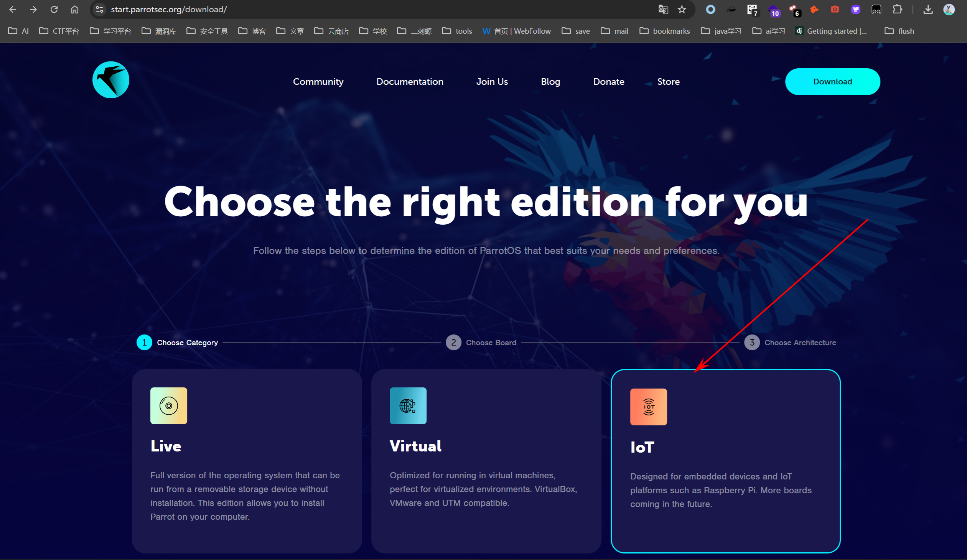Click the purple extension icon
Image resolution: width=967 pixels, height=560 pixels.
856,10
